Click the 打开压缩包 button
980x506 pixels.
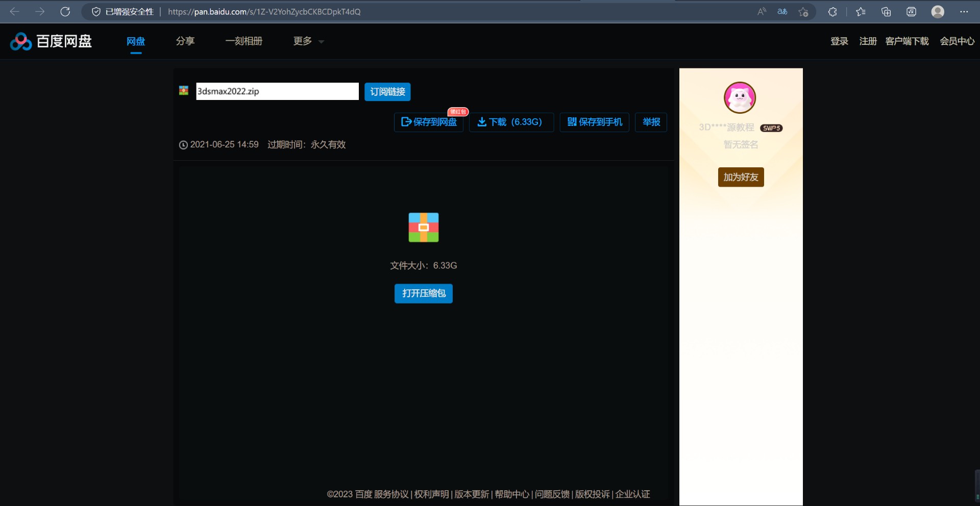coord(424,294)
